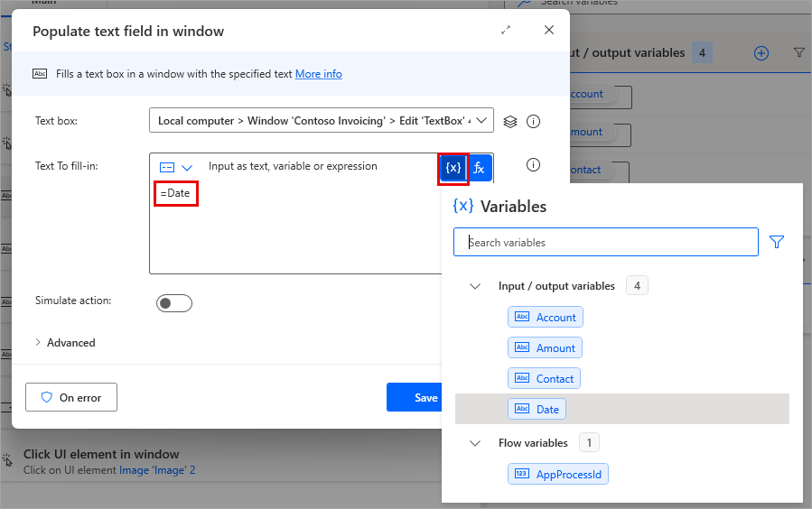Toggle the Simulate action switch
The width and height of the screenshot is (812, 509).
174,303
